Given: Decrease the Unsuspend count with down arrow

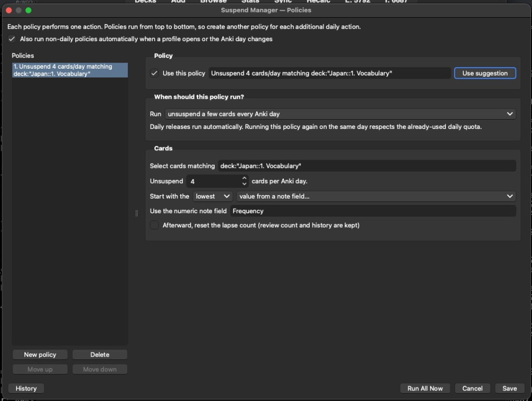Looking at the screenshot, I should coord(244,184).
